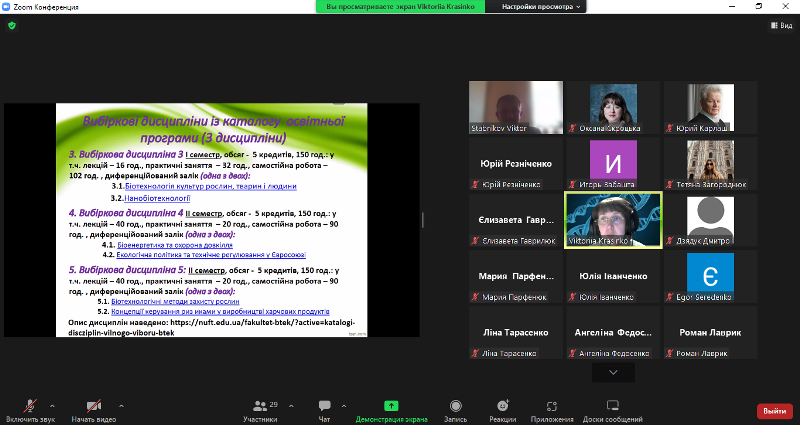
Task: Open Реакции reactions menu
Action: click(503, 411)
